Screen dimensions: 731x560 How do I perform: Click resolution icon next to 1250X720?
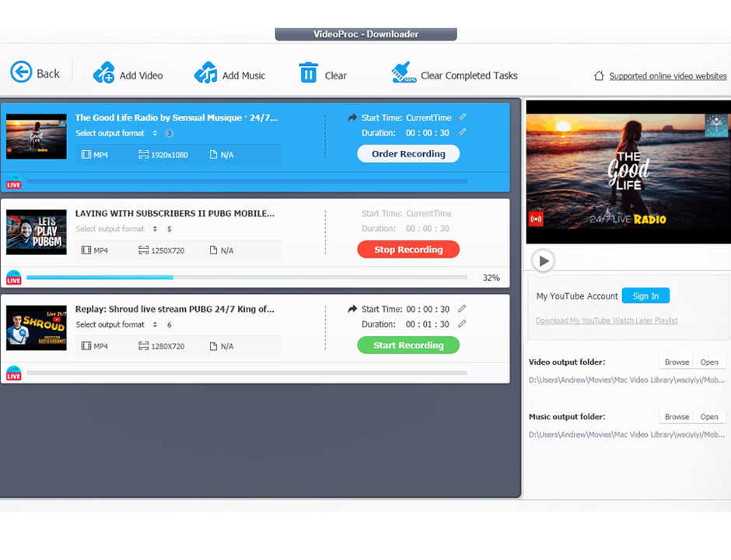pyautogui.click(x=144, y=250)
